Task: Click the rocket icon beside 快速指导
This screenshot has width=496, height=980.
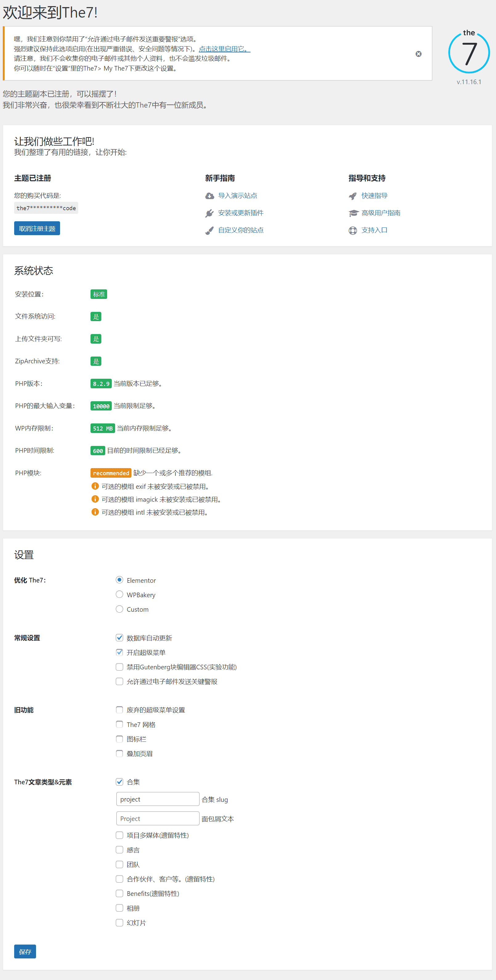Action: point(353,196)
